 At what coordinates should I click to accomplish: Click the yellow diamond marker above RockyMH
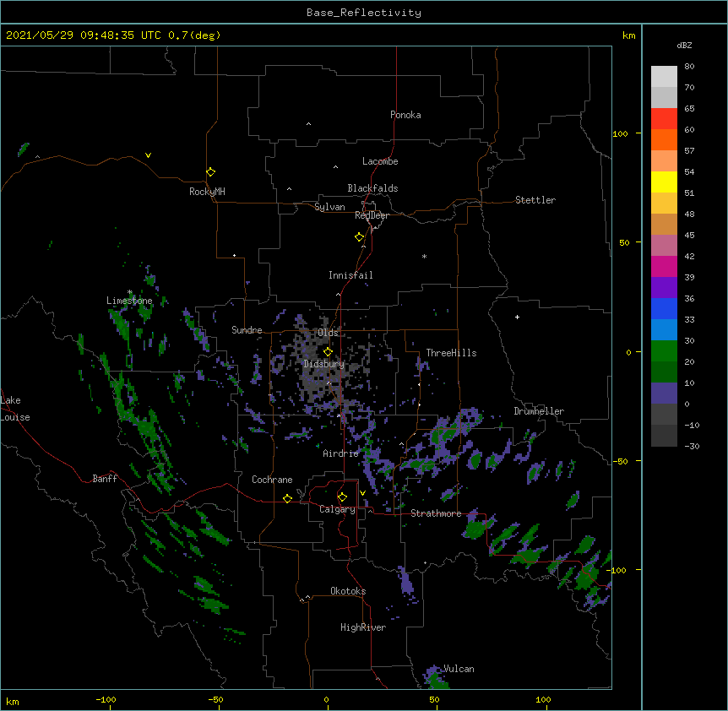pyautogui.click(x=210, y=172)
